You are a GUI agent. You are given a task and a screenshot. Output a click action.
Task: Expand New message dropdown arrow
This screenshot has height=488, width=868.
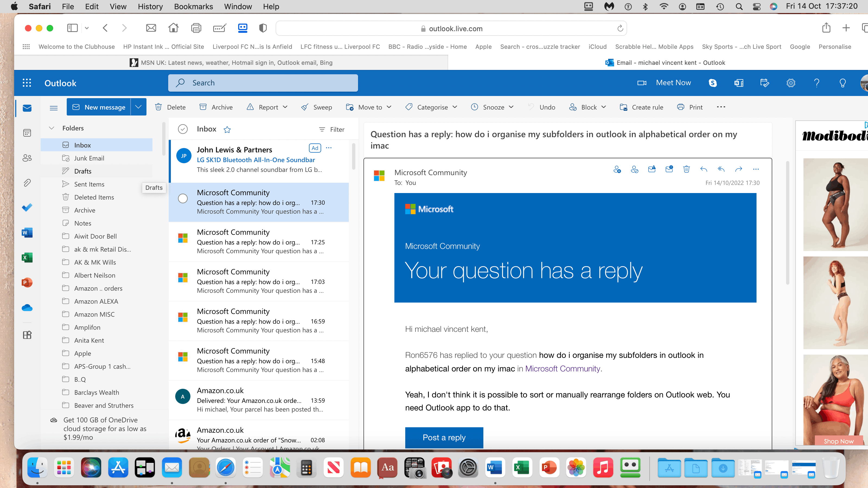(138, 107)
